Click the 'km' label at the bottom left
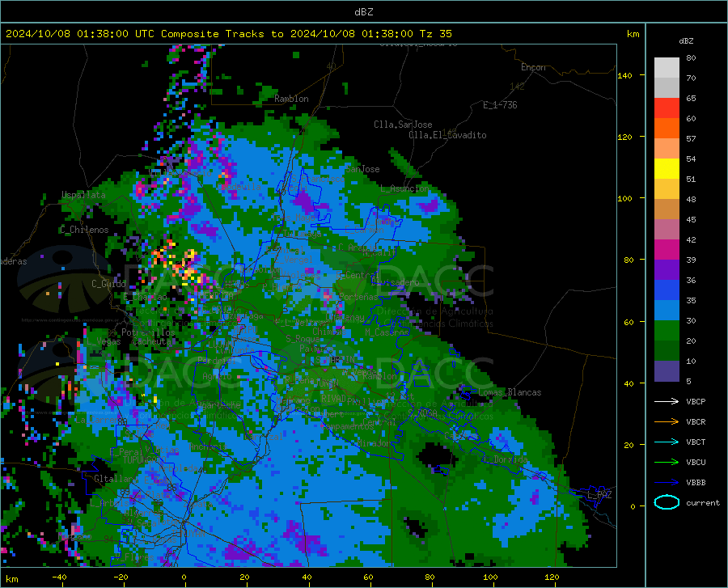The image size is (728, 588). (11, 579)
